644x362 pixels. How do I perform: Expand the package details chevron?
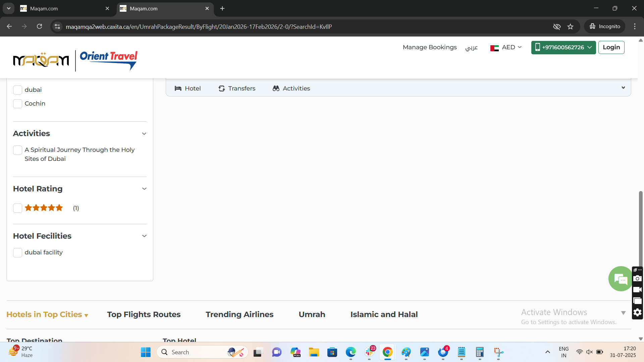623,88
